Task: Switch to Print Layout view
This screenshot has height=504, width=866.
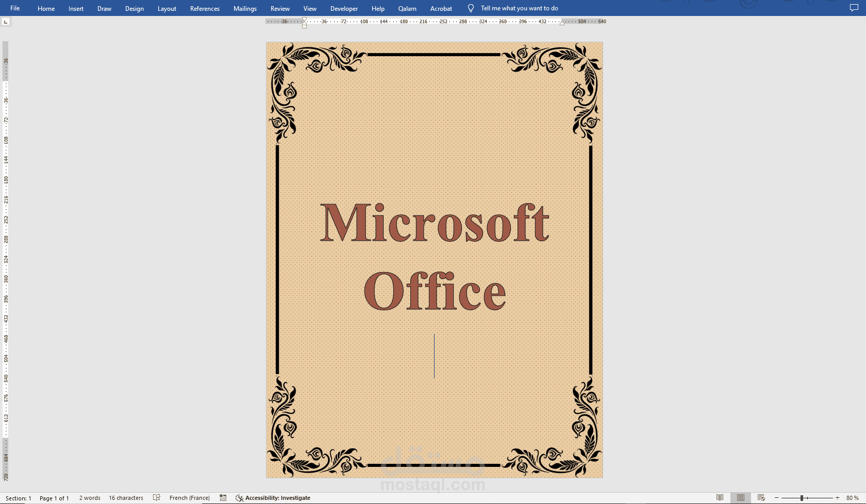Action: 740,498
